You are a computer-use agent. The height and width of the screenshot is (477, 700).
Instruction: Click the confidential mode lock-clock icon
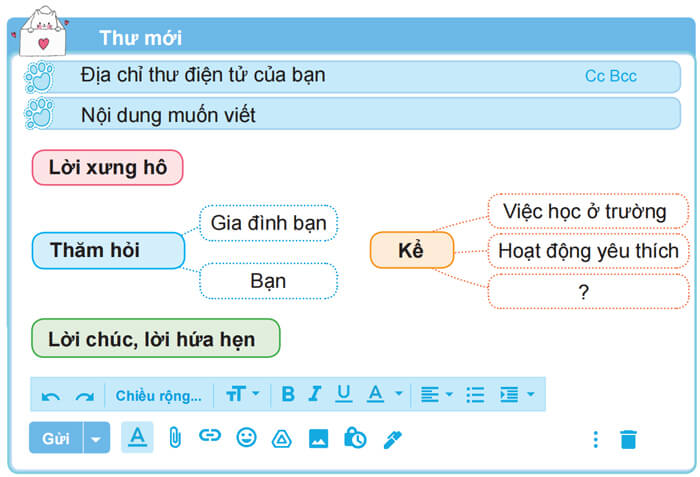(x=355, y=438)
